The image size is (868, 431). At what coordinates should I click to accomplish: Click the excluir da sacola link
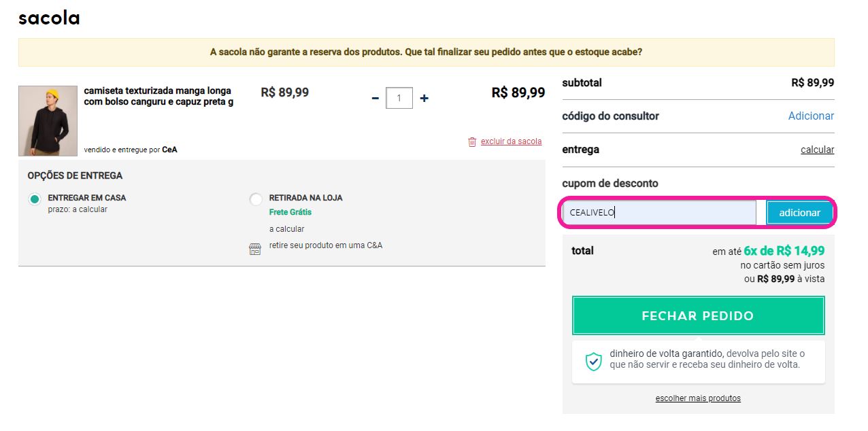click(511, 141)
